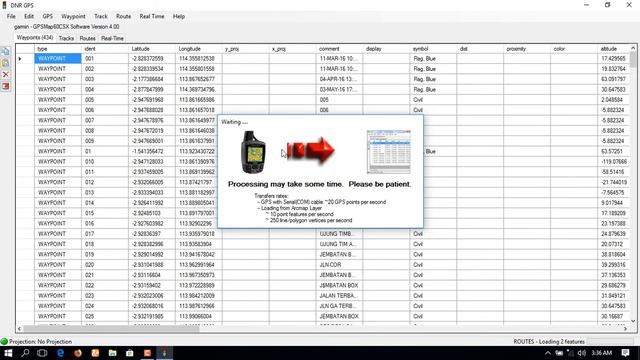Open the Waypoint menu
The image size is (640, 360).
(73, 16)
